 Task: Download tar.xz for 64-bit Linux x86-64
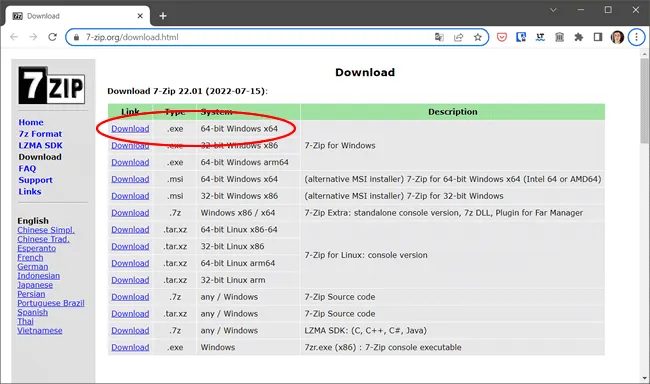pos(130,229)
